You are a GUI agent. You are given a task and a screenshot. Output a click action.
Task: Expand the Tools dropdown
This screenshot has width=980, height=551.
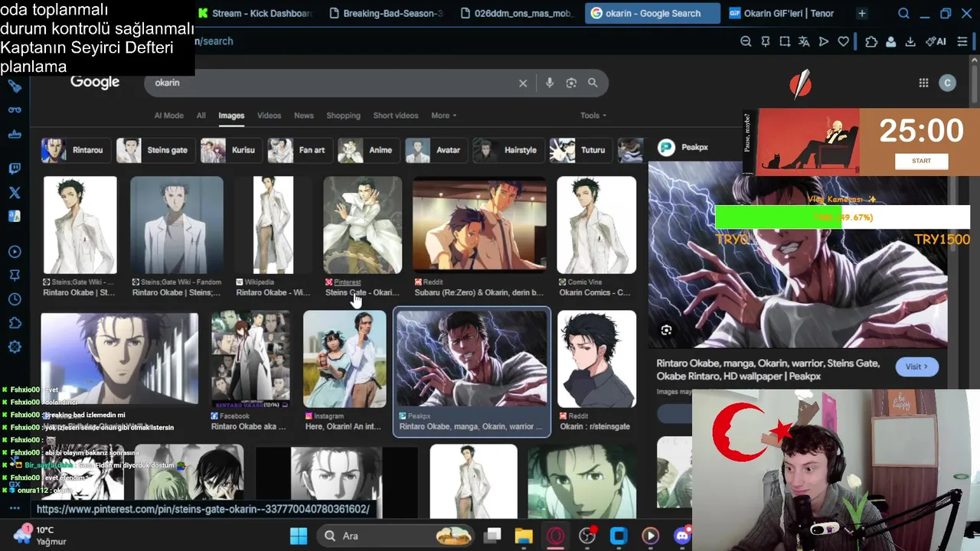pyautogui.click(x=593, y=116)
